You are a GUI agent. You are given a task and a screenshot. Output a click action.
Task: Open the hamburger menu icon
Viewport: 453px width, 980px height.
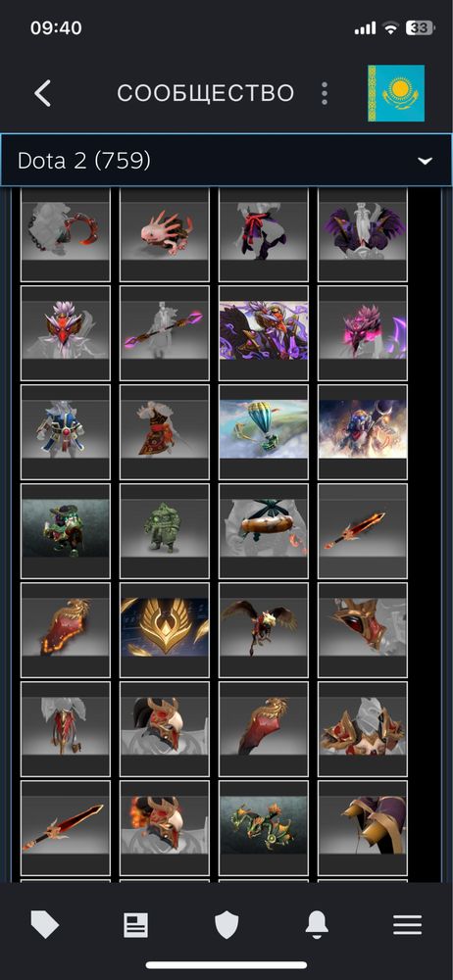(407, 924)
